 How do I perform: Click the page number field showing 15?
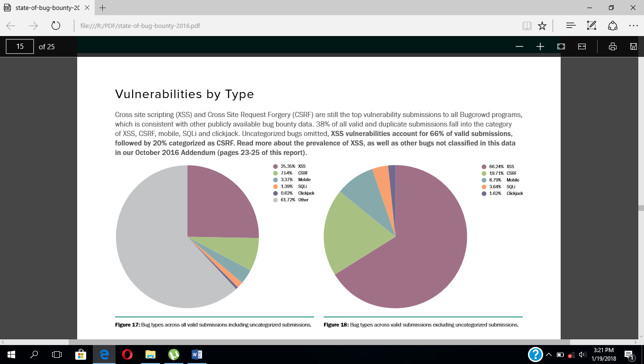19,46
